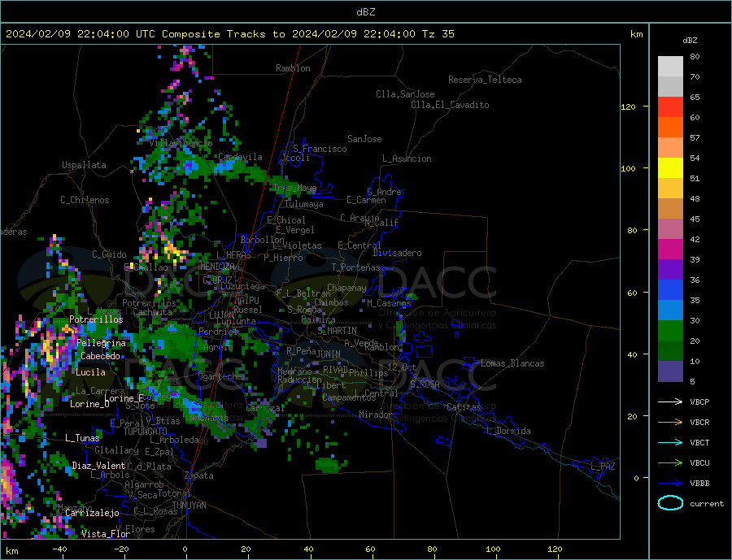Pick the bright yellow 54 dBZ swatch
732x560 pixels.
tap(670, 168)
